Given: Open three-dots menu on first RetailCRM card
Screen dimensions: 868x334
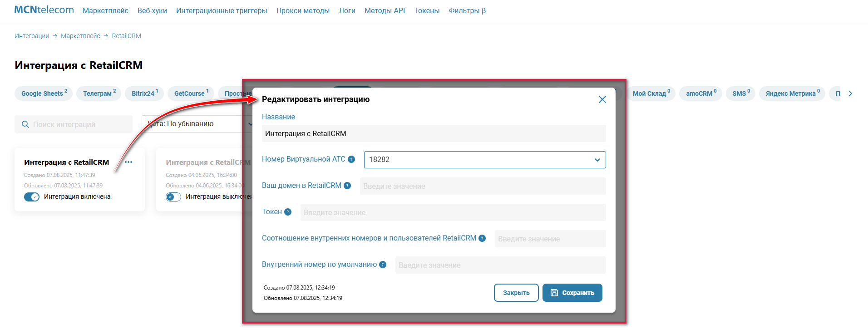Looking at the screenshot, I should [128, 162].
